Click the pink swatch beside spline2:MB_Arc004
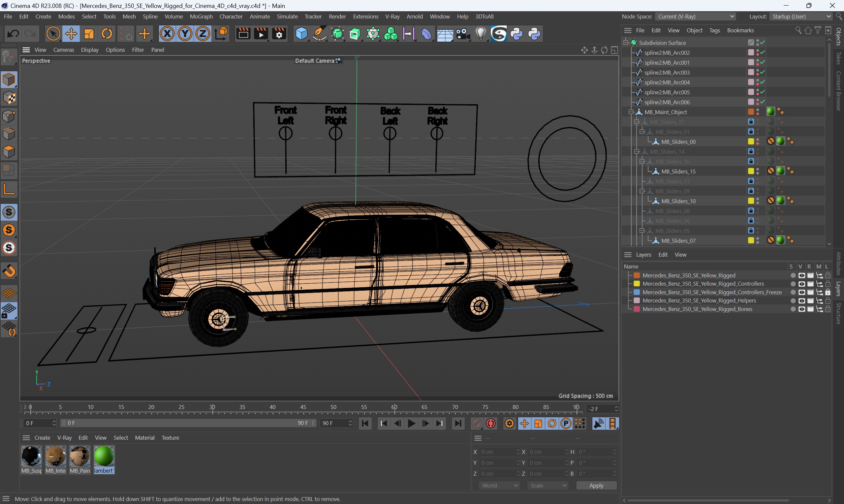The height and width of the screenshot is (504, 844). 751,82
